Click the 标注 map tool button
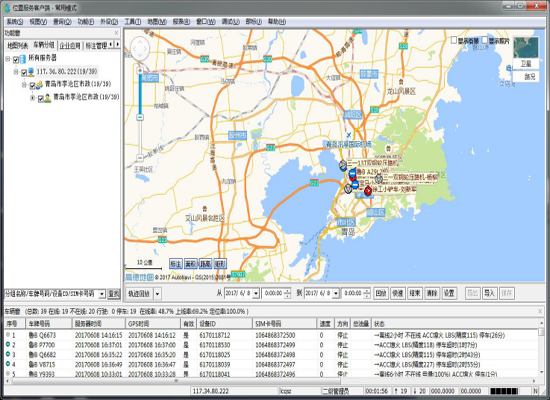This screenshot has height=400, width=550. pyautogui.click(x=176, y=264)
